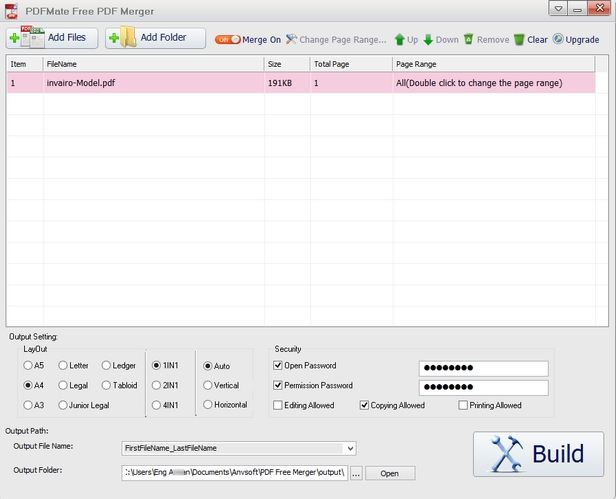616x499 pixels.
Task: Clear the file list
Action: [531, 40]
